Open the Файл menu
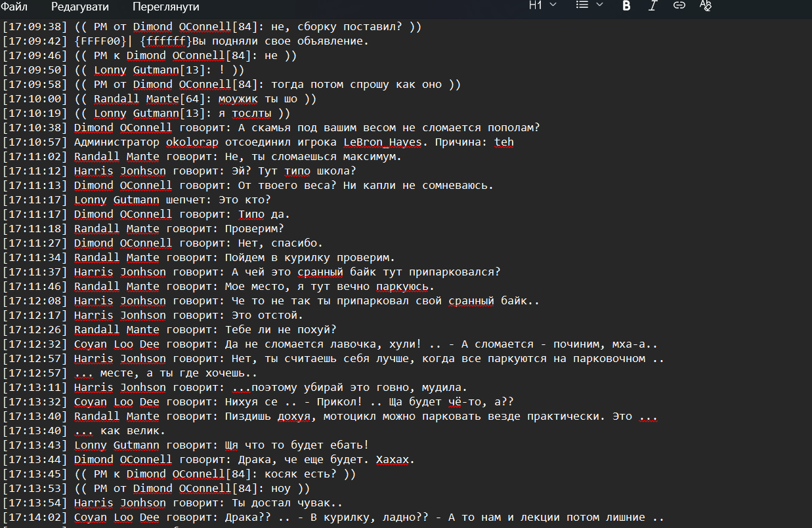The image size is (812, 528). [x=14, y=7]
